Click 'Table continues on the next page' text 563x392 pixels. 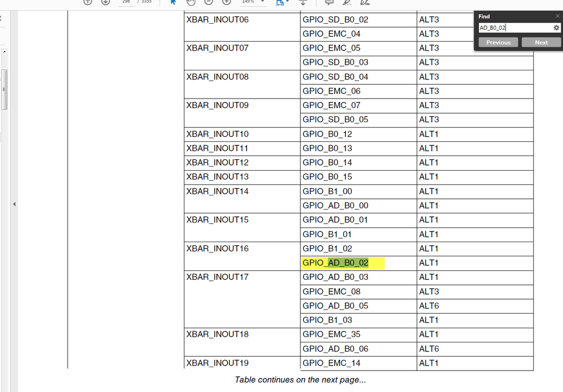tap(300, 380)
